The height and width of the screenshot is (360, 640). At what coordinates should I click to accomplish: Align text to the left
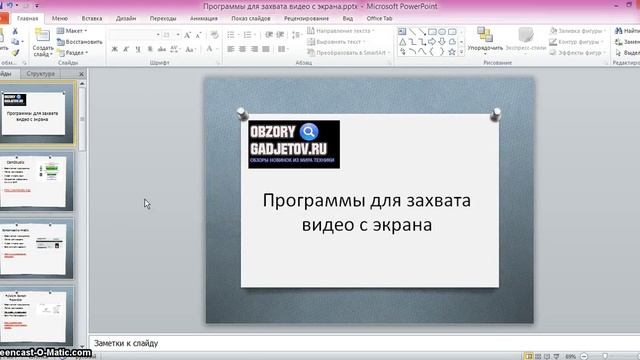tap(231, 49)
